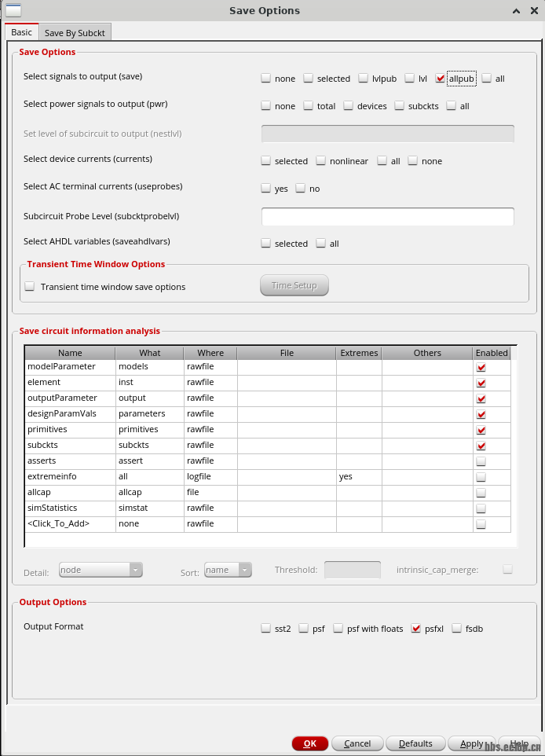
Task: Disable the outputParameter row Enabled checkbox
Action: (481, 398)
